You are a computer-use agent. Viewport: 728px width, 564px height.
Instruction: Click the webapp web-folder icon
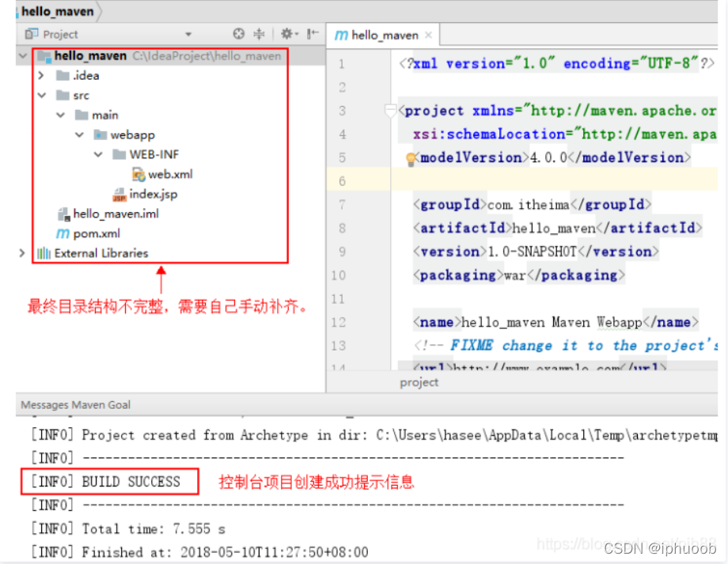click(x=100, y=135)
